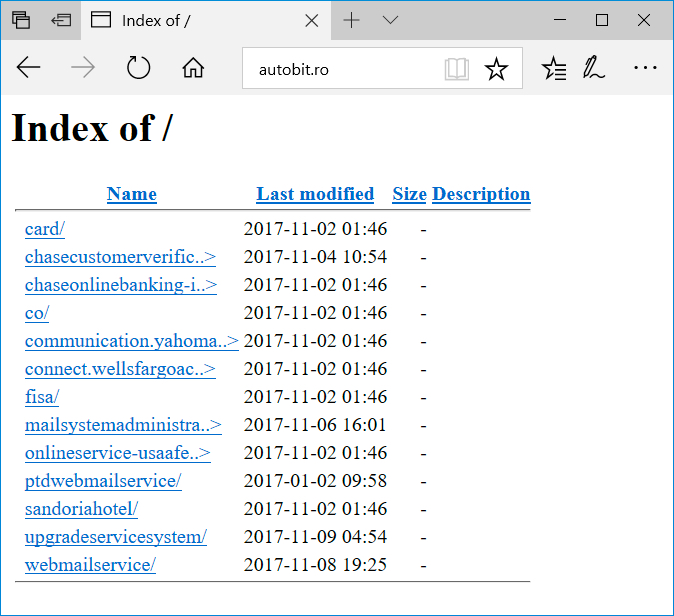674x616 pixels.
Task: Open the upgradeservicesystem/ directory
Action: tap(116, 537)
